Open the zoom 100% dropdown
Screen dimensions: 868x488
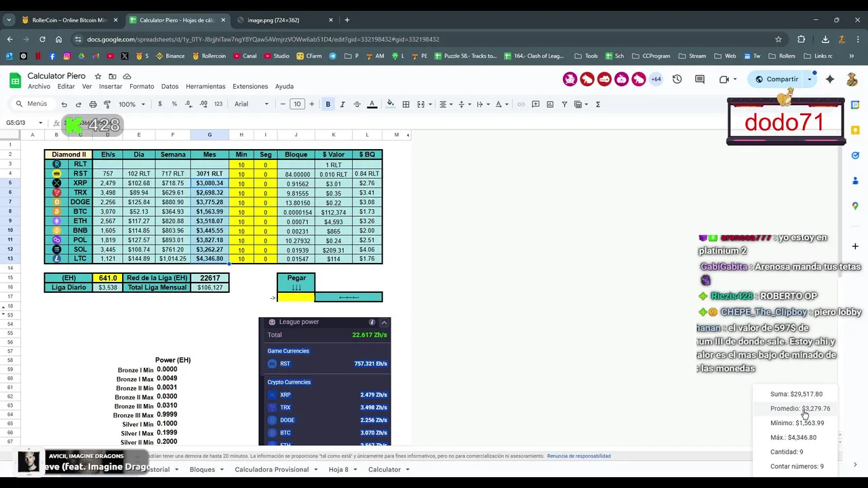[132, 104]
